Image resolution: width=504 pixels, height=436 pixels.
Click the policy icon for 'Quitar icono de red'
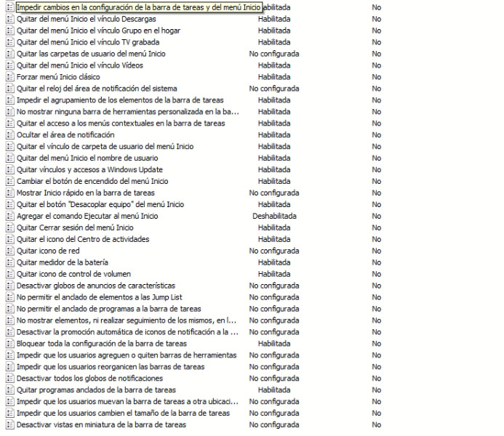10,251
